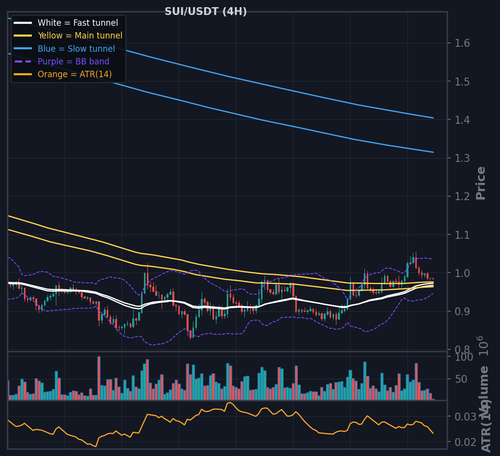Click the dashed purple line sample in legend
This screenshot has height=456, width=500.
tap(23, 62)
